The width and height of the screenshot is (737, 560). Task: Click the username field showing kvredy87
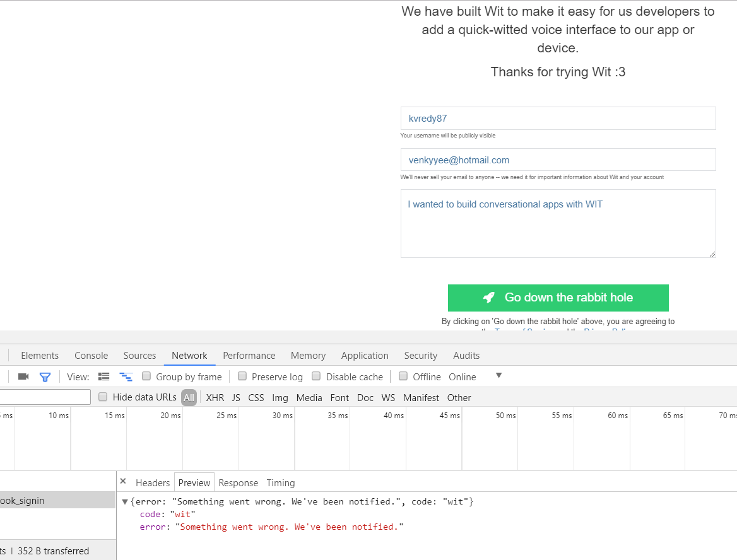pyautogui.click(x=558, y=118)
